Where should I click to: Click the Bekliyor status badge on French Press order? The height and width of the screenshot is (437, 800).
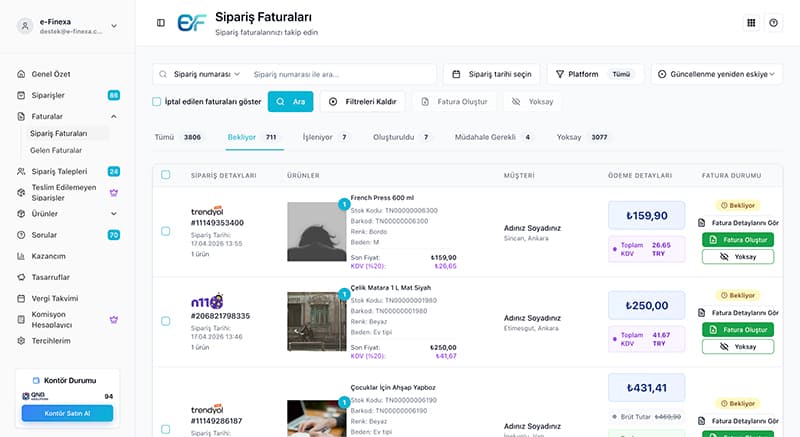tap(738, 205)
